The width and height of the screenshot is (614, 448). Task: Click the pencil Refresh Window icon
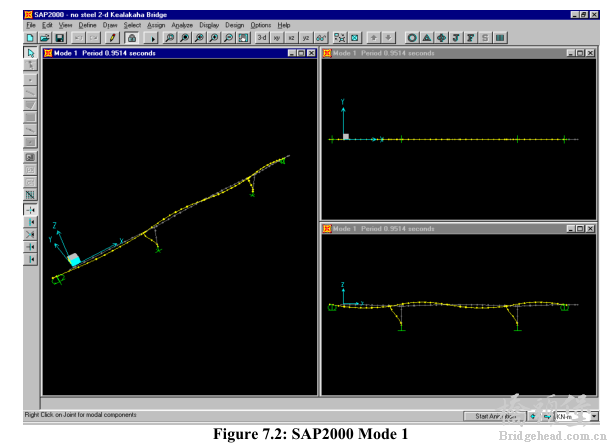pos(113,38)
